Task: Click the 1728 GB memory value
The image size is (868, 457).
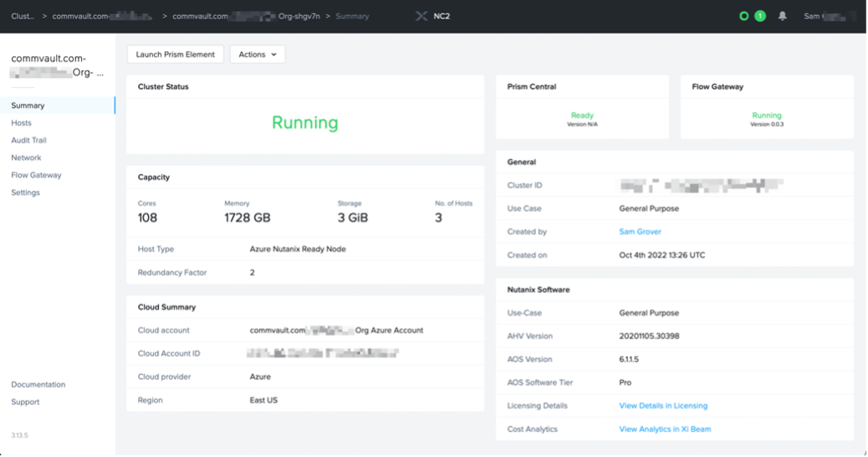Action: (x=248, y=218)
